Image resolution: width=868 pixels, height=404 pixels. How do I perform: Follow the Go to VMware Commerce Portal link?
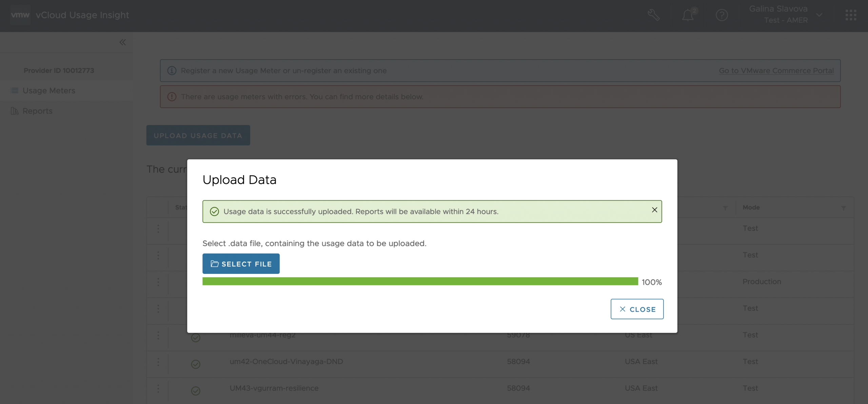[776, 70]
